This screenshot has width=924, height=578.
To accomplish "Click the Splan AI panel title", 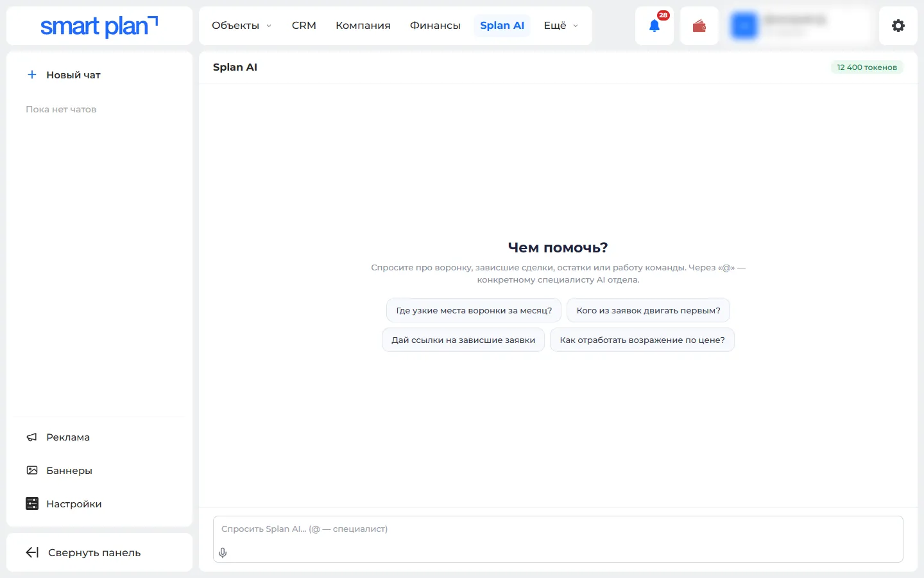I will point(235,67).
